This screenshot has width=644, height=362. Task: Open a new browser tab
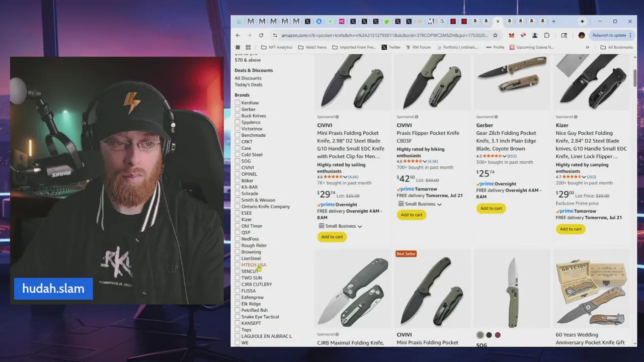point(553,22)
